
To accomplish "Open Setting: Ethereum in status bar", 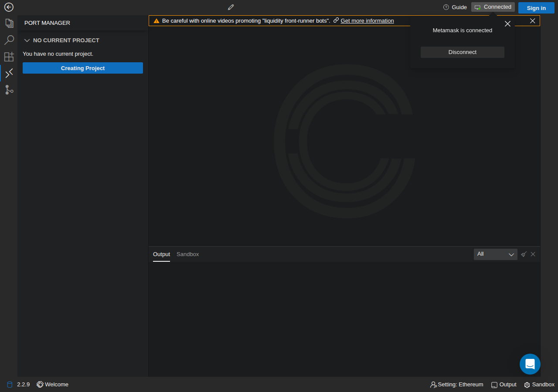I will (x=456, y=385).
